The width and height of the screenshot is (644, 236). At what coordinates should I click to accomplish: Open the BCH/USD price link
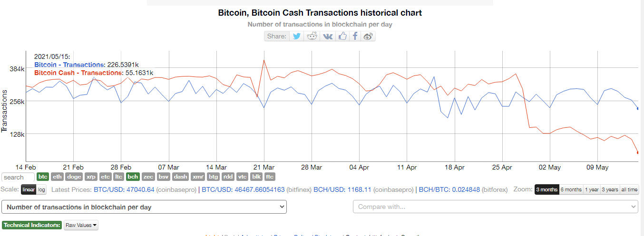pos(343,189)
